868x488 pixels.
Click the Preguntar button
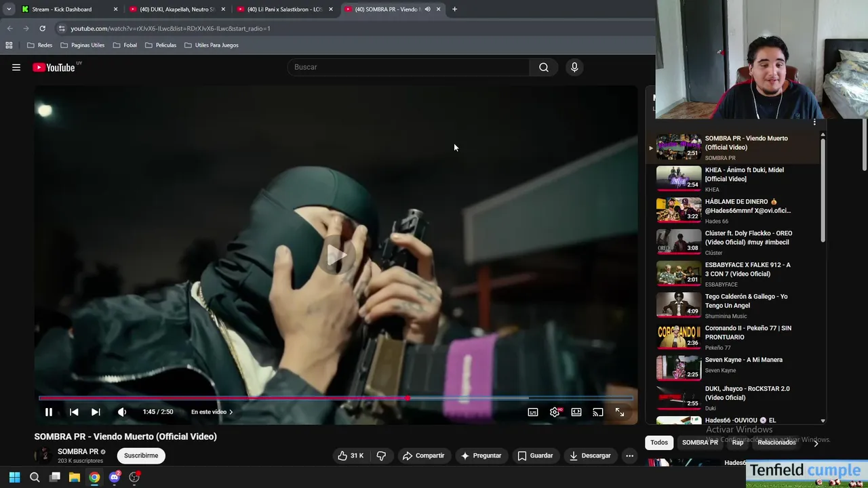[x=481, y=455]
